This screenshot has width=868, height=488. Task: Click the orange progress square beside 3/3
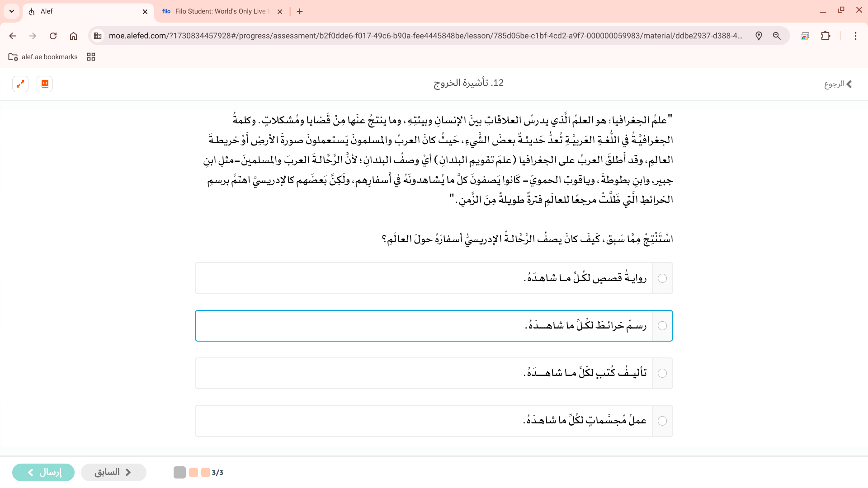click(x=206, y=472)
